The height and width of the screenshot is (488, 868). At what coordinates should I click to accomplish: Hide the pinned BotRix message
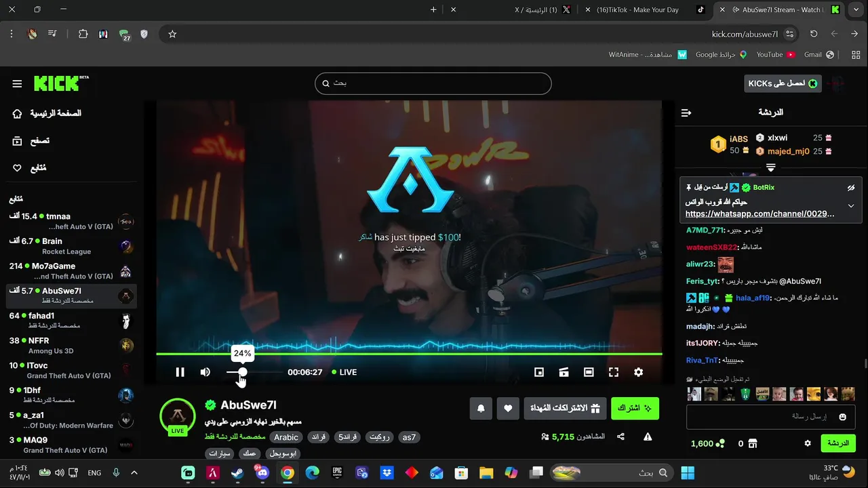pyautogui.click(x=851, y=188)
